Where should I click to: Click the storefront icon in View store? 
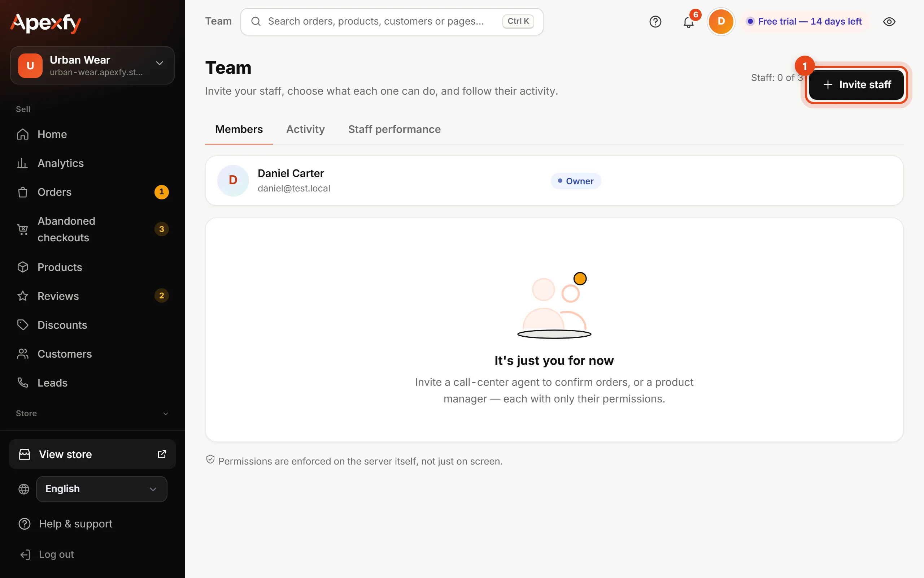[x=25, y=454]
